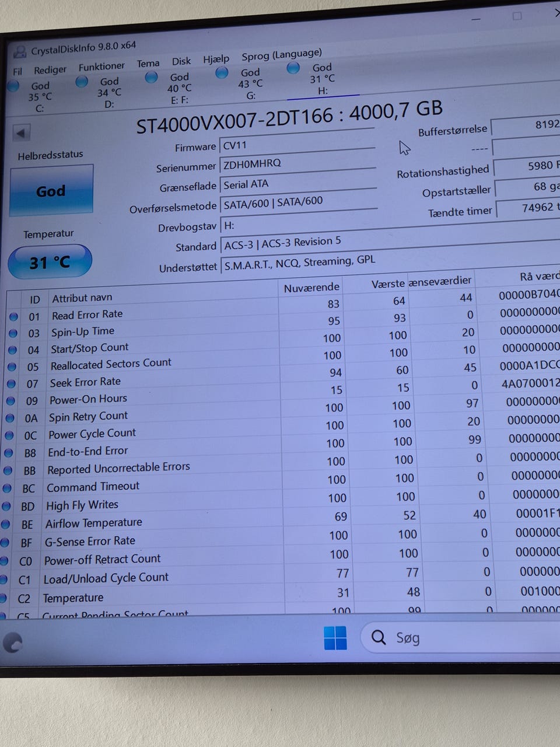Click the Firmware field CV11
The width and height of the screenshot is (560, 747).
click(297, 141)
